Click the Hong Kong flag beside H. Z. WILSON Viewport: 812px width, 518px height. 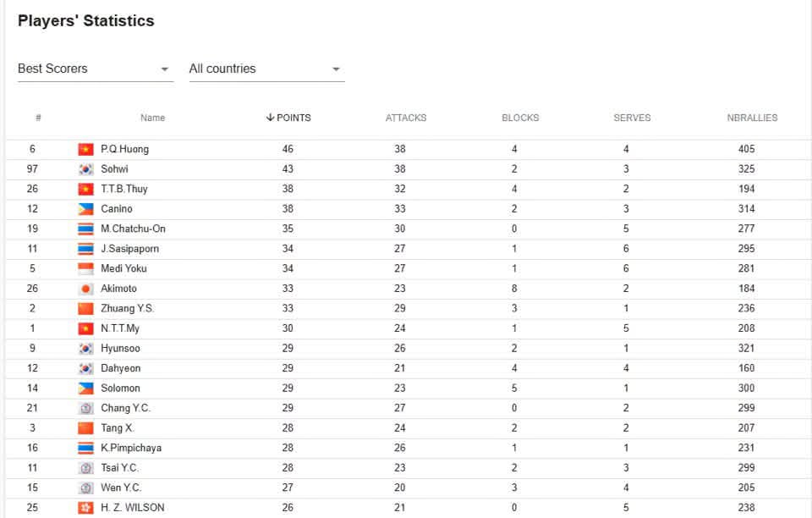tap(85, 508)
